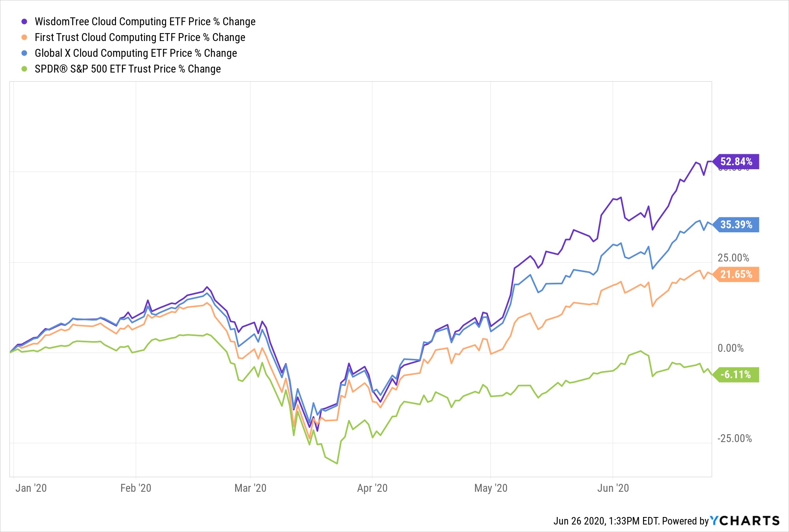Click the purple 52.84% value tag

coord(736,162)
